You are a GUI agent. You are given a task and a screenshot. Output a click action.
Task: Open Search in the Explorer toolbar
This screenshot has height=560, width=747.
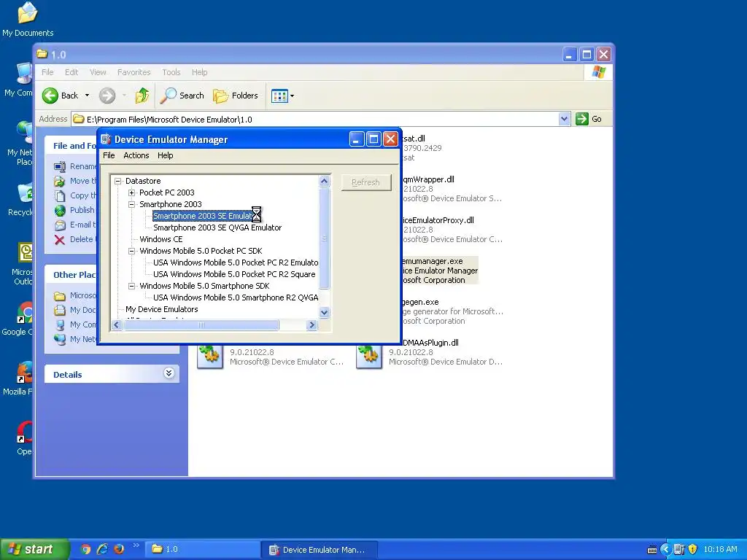pos(182,96)
